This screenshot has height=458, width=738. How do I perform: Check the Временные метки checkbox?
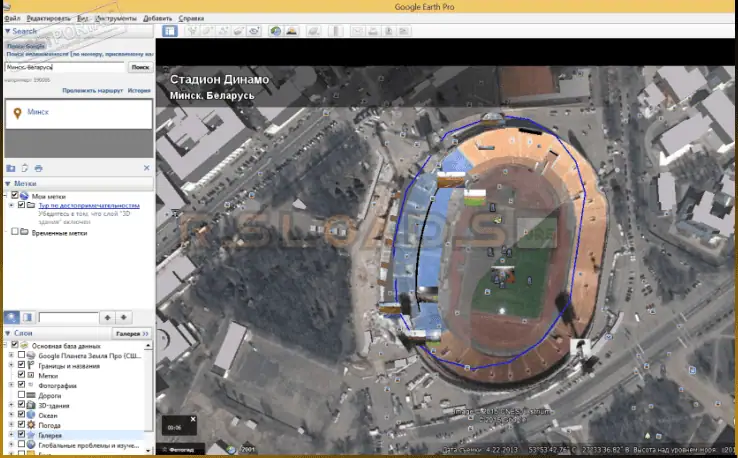pyautogui.click(x=15, y=232)
